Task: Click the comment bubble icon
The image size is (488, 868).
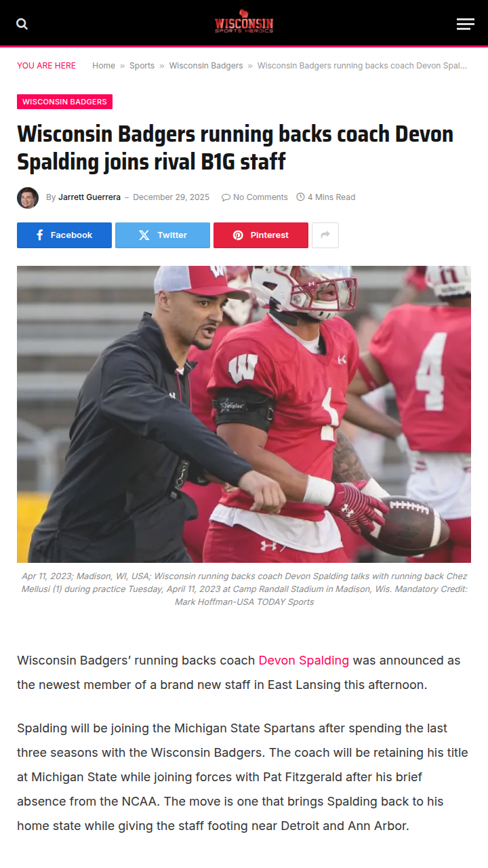Action: tap(226, 197)
